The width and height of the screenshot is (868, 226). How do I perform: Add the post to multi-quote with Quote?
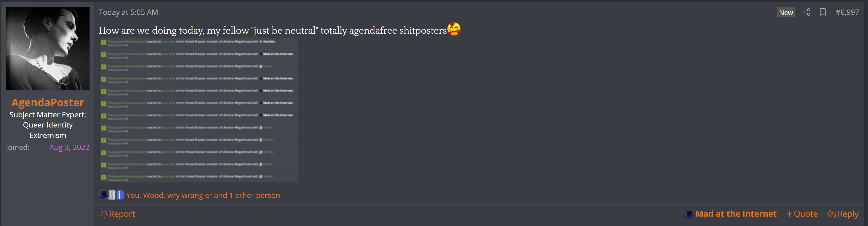tap(802, 214)
